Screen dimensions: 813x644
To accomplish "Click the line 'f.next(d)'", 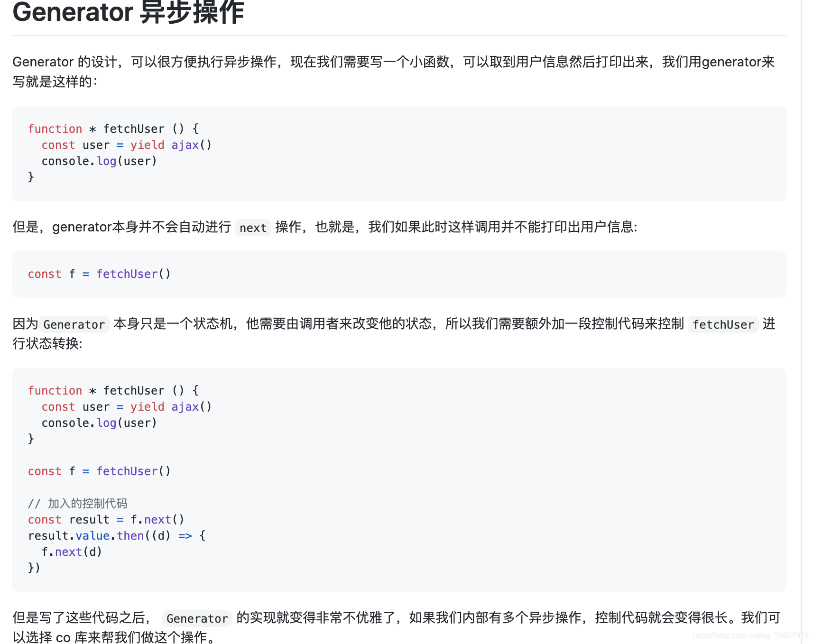I will [72, 552].
